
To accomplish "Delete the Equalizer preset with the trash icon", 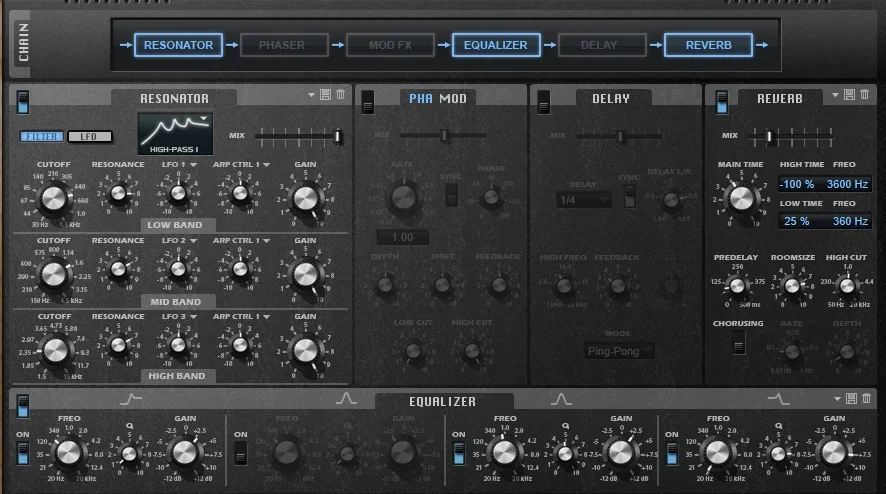I will (867, 398).
